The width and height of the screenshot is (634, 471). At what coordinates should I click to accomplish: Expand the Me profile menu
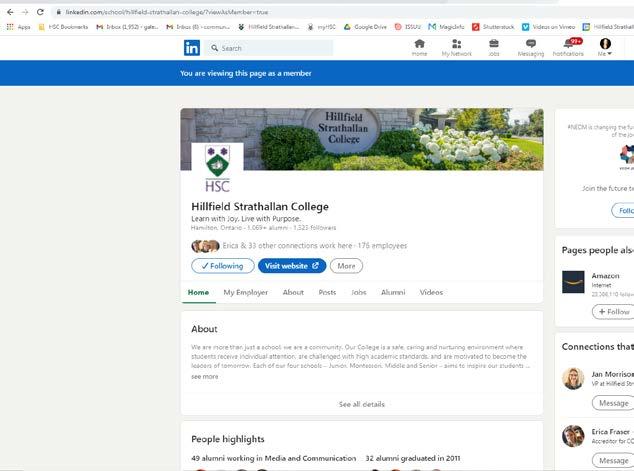coord(605,47)
